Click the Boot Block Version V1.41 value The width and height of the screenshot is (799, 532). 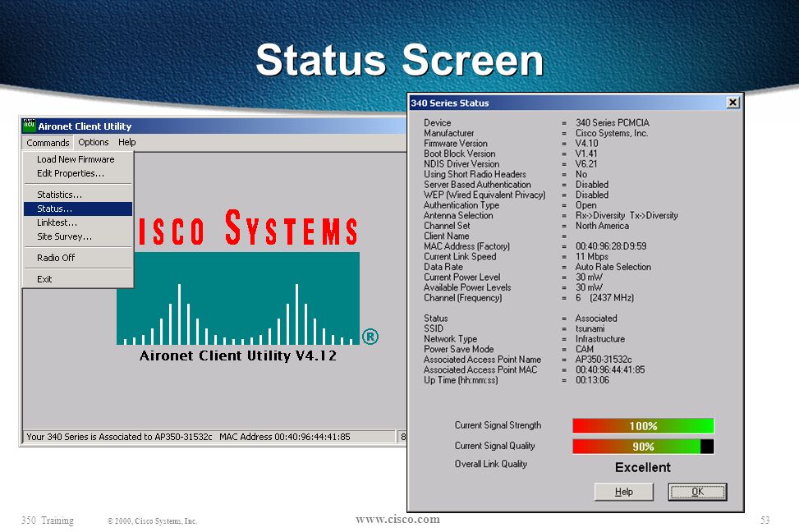pos(586,154)
